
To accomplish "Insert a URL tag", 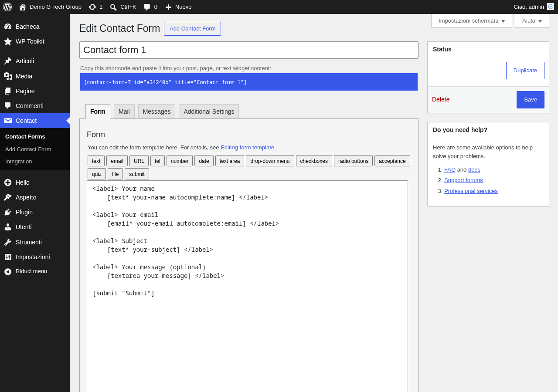I will coord(139,161).
